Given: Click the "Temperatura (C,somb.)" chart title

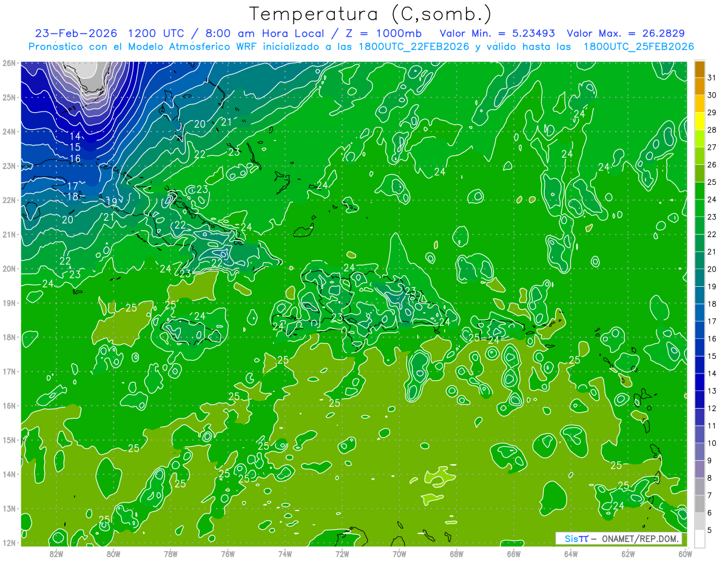Looking at the screenshot, I should click(x=371, y=14).
